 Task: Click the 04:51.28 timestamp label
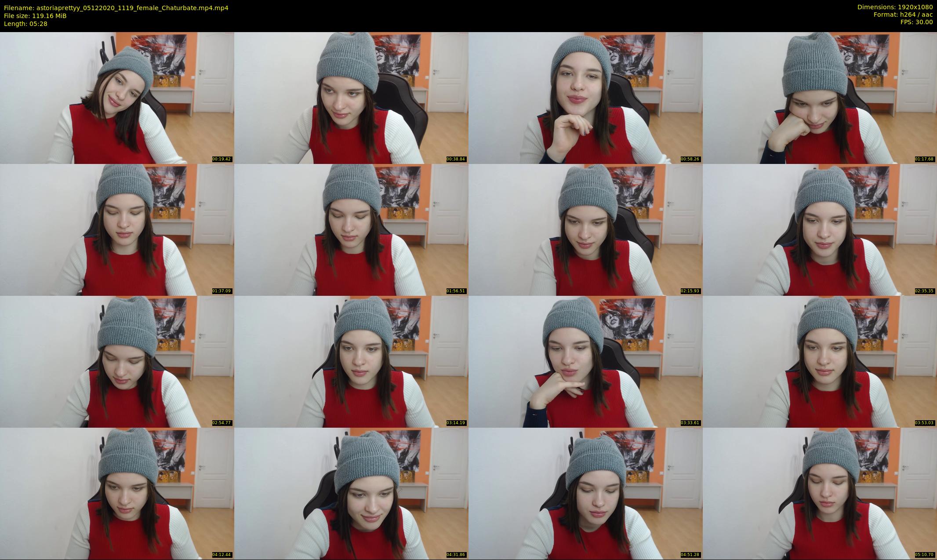click(x=690, y=555)
